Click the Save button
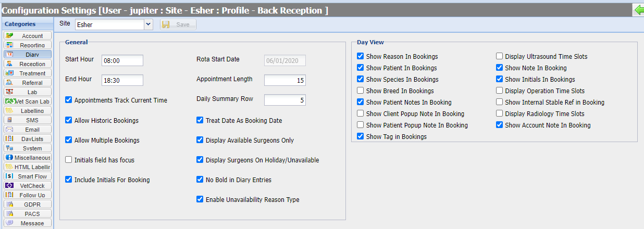The width and height of the screenshot is (644, 229). click(x=178, y=24)
